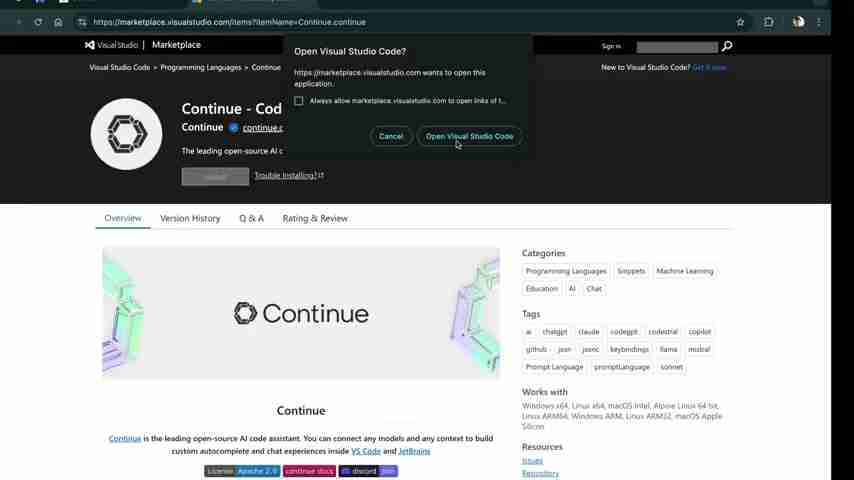Switch to Q & A tab

tap(251, 218)
